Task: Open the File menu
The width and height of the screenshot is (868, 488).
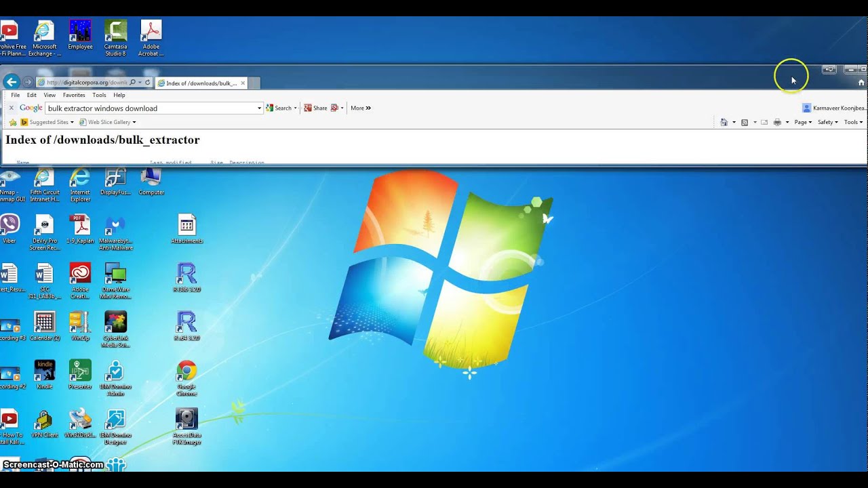Action: 16,96
